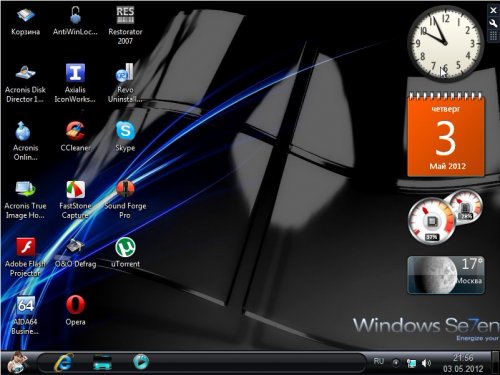Open Internet Explorer from the taskbar
This screenshot has width=500, height=375.
coord(64,362)
